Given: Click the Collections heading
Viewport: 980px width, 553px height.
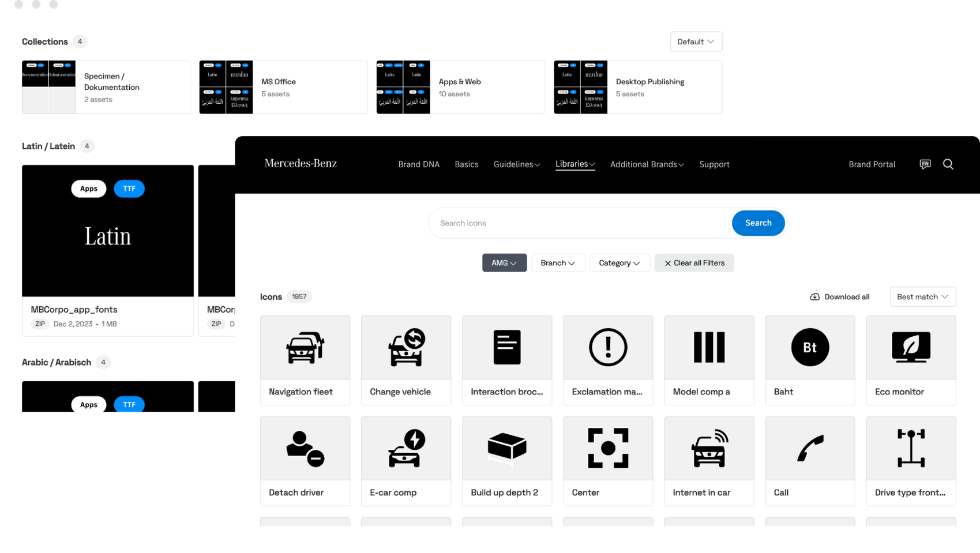Looking at the screenshot, I should coord(45,42).
